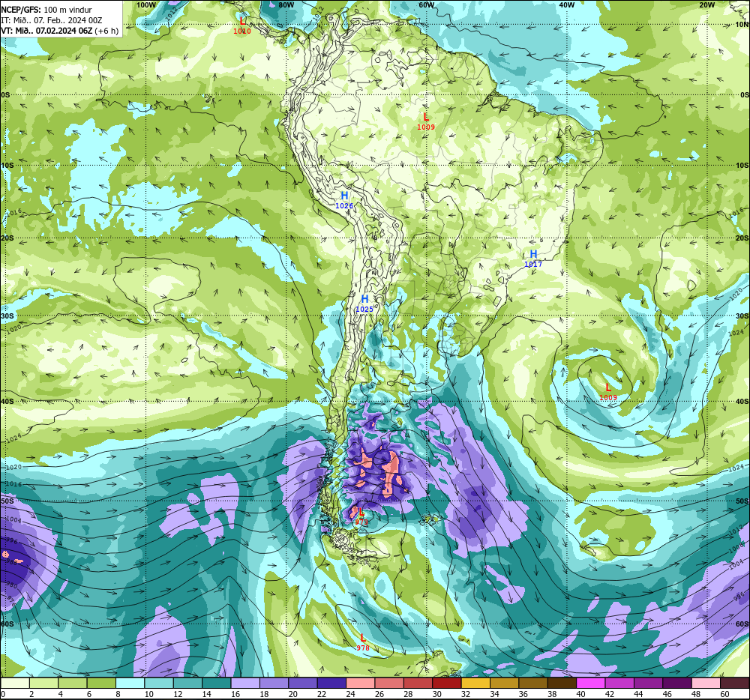Click the 0S latitude label on left edge
Screen dimensions: 750x700
(5, 95)
